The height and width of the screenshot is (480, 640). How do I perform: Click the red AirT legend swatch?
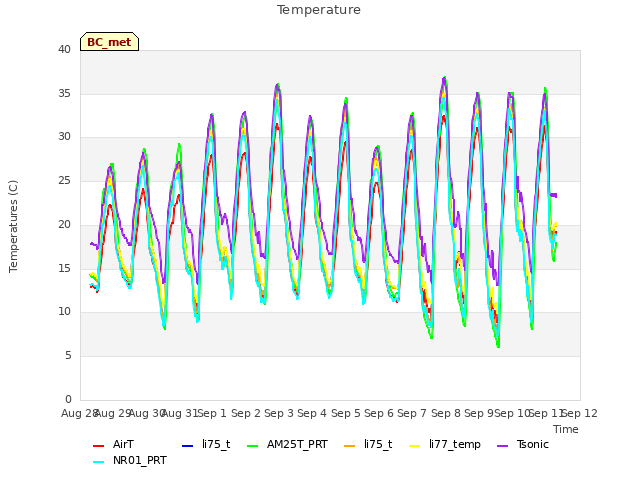coord(98,445)
